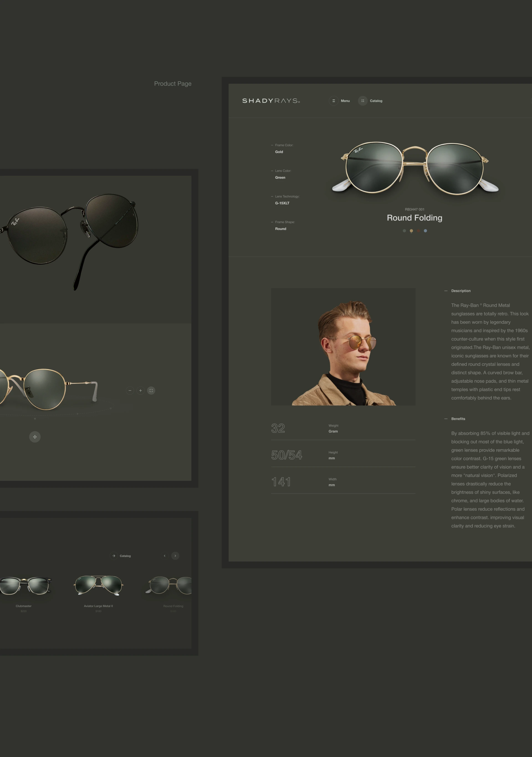The image size is (532, 757).
Task: Show next products with right chevron
Action: pyautogui.click(x=175, y=556)
